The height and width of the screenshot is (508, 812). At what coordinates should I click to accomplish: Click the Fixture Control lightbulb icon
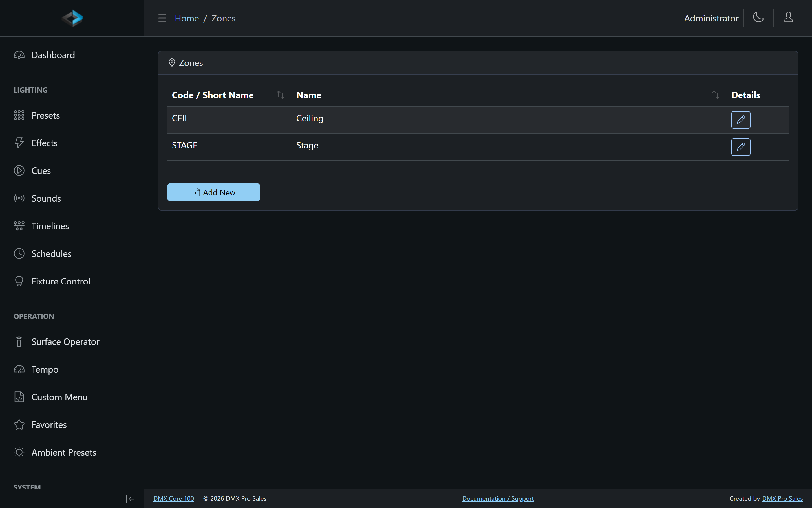[x=19, y=281]
